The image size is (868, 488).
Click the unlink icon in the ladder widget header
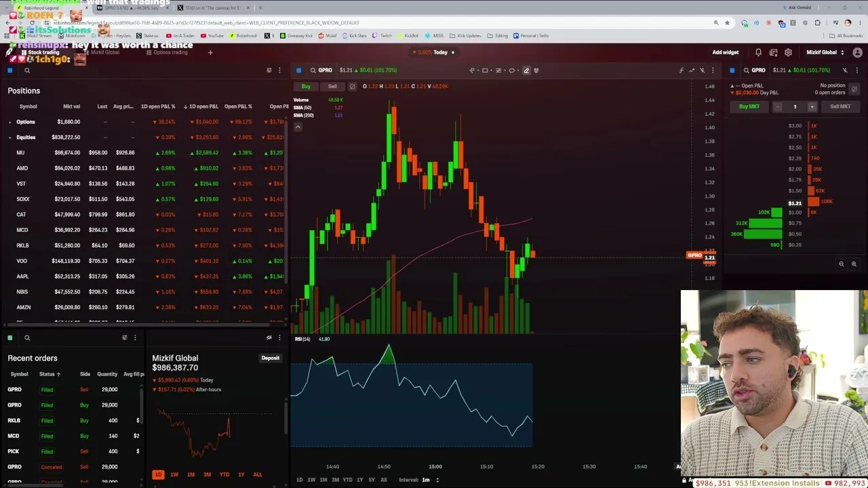pos(845,70)
